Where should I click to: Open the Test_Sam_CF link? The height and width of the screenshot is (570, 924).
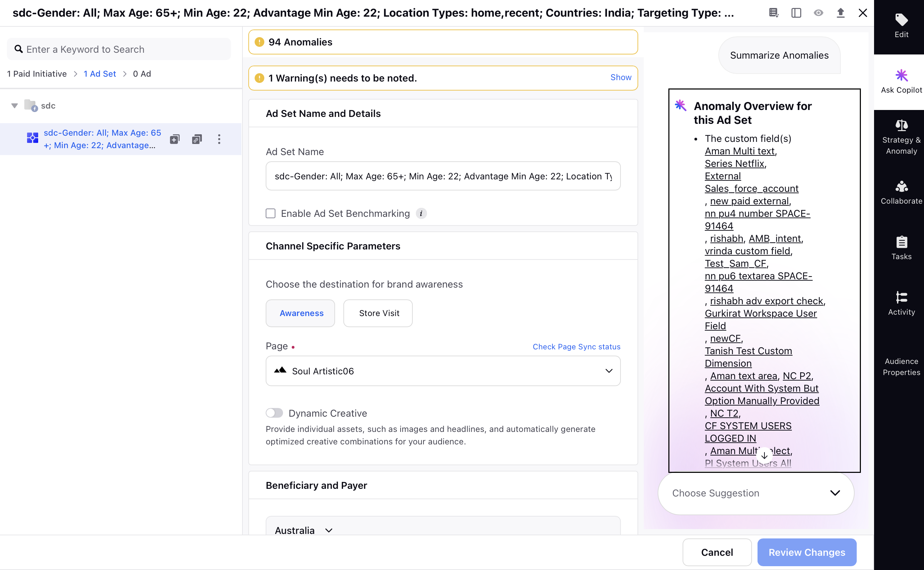pos(736,264)
